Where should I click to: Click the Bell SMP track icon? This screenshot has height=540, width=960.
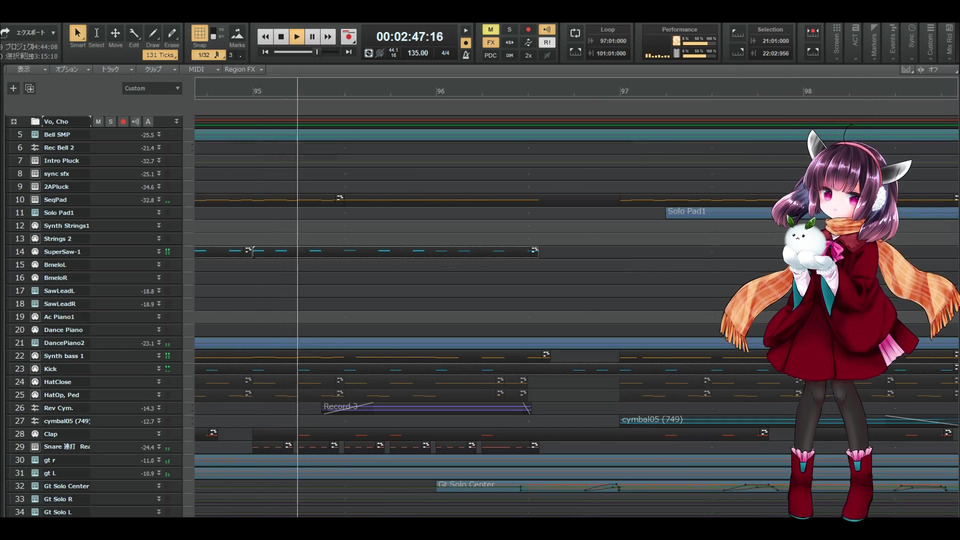[35, 135]
